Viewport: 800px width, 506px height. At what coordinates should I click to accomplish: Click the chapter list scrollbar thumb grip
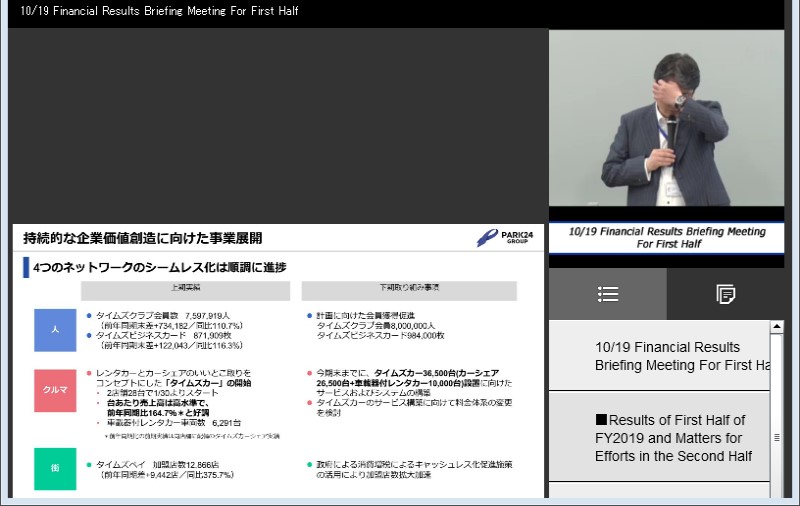777,438
